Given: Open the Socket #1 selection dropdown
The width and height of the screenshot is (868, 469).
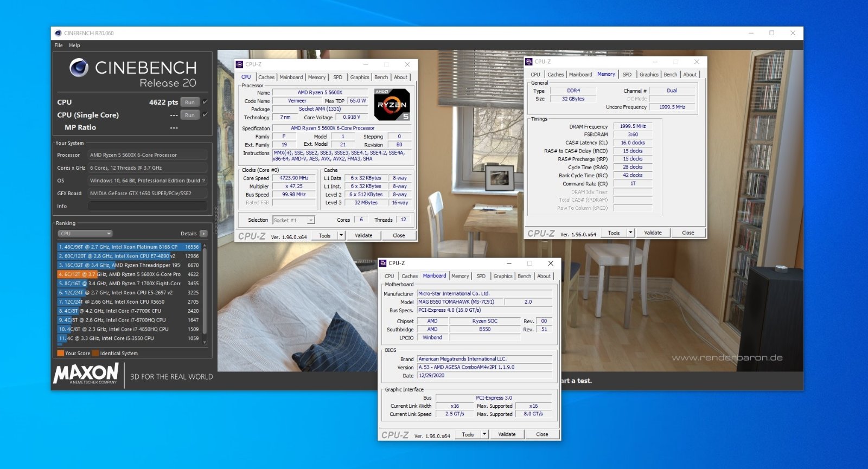Looking at the screenshot, I should [x=293, y=220].
